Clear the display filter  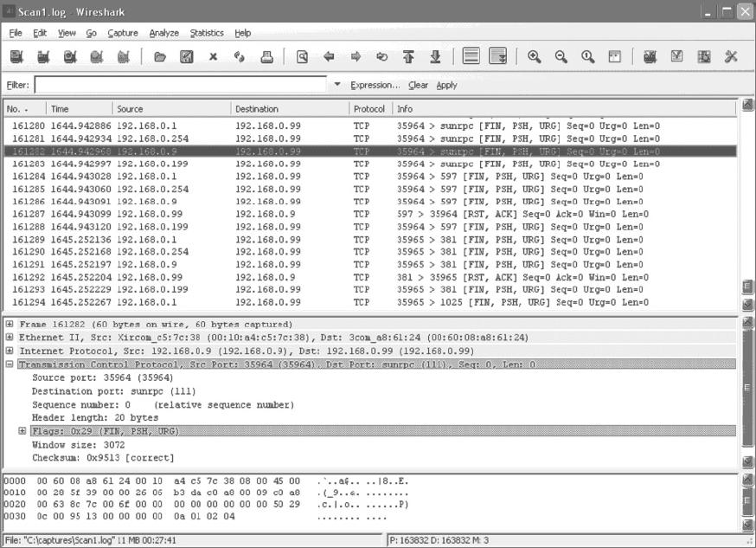click(418, 85)
